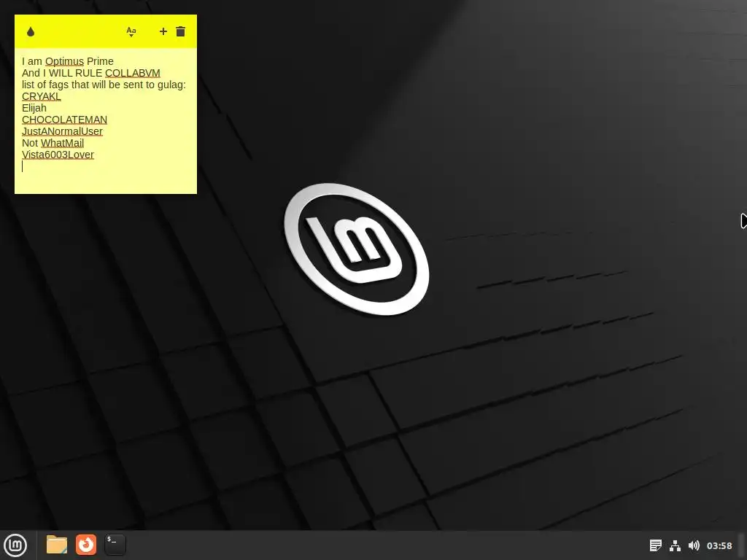
Task: Launch the Files manager from the panel
Action: click(x=57, y=545)
